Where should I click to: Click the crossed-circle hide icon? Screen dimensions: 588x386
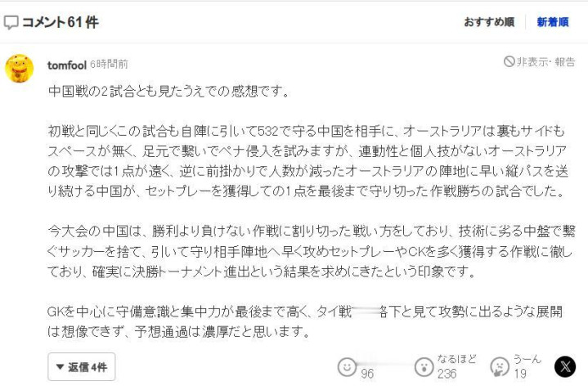pyautogui.click(x=509, y=62)
